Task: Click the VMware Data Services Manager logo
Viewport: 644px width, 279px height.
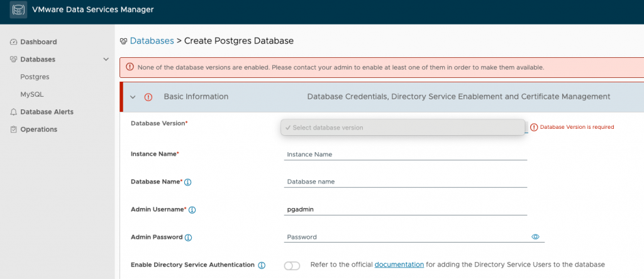Action: pyautogui.click(x=18, y=10)
